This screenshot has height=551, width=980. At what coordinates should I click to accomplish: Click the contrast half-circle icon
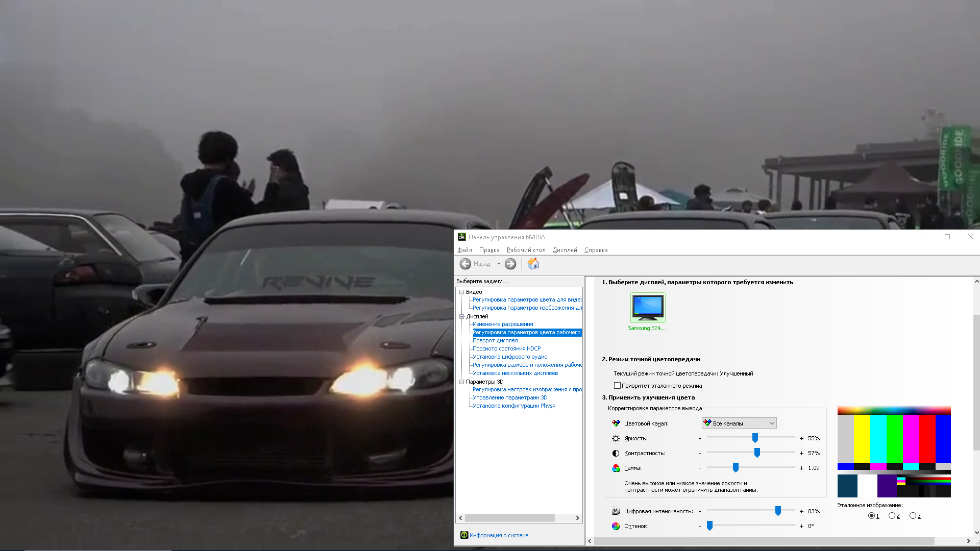coord(616,454)
